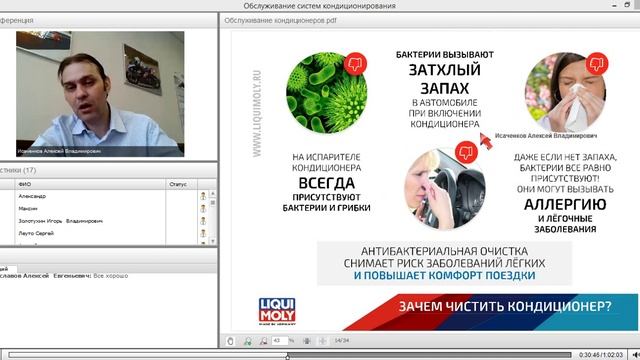Click user icon in Александр row
Image resolution: width=640 pixels, height=360 pixels.
[x=203, y=196]
